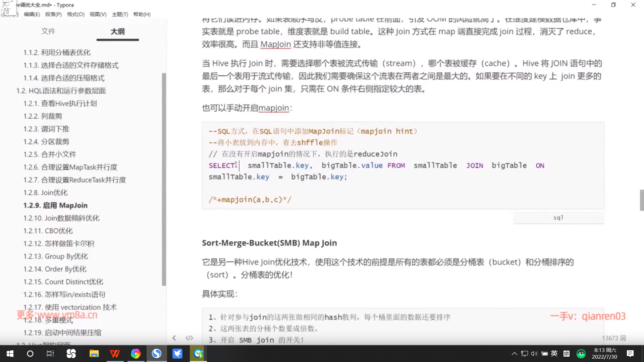Click the volume speaker tray icon

point(534,354)
